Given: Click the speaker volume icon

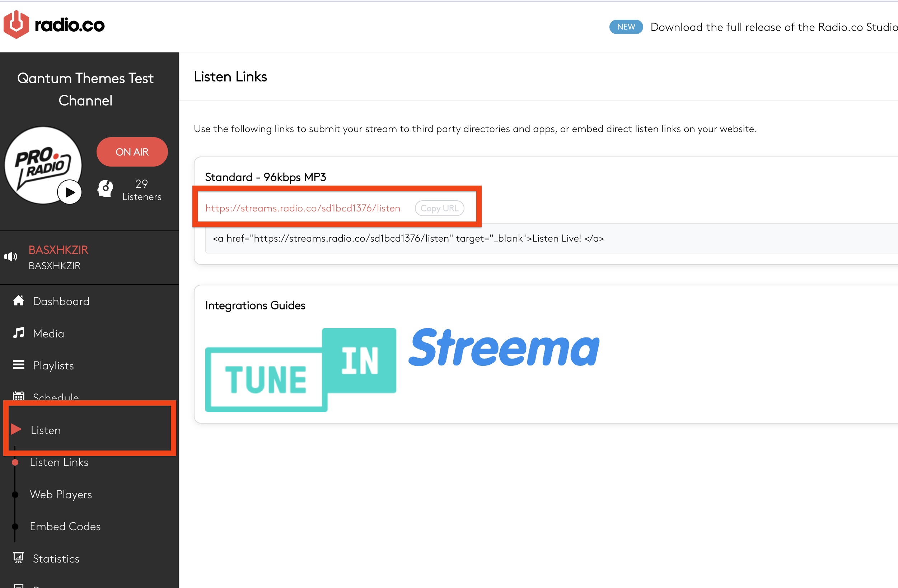Looking at the screenshot, I should tap(10, 257).
